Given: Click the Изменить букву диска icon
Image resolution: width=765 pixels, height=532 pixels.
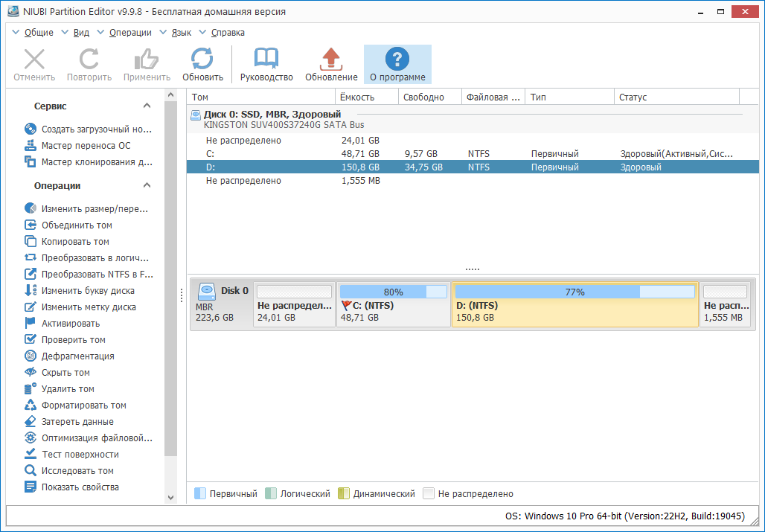Looking at the screenshot, I should click(31, 291).
